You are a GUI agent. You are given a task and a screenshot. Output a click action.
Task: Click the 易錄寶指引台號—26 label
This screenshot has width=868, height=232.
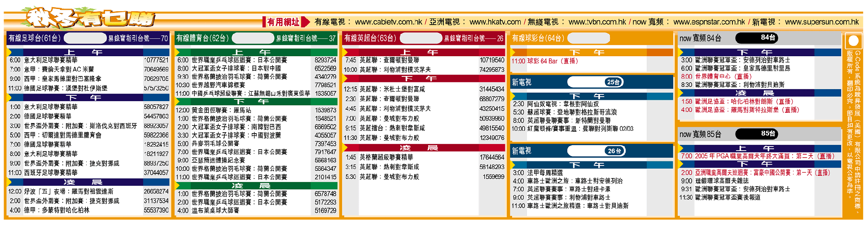coord(473,39)
